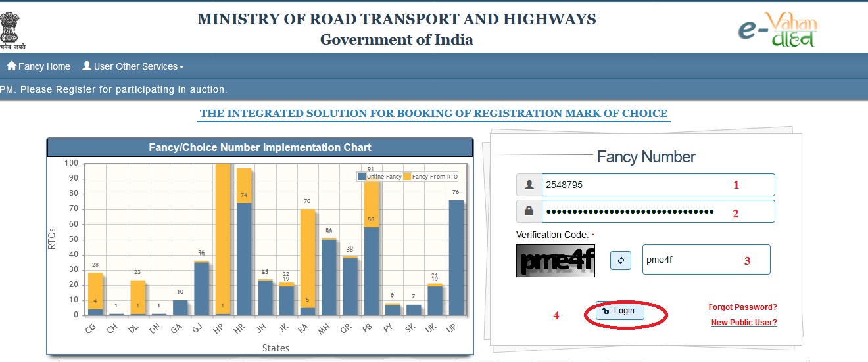
Task: Toggle Fancy From RTO legend swatch
Action: tap(407, 177)
